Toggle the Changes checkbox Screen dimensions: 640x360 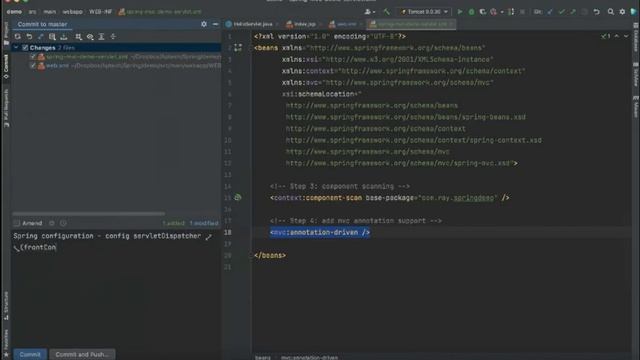coord(25,48)
